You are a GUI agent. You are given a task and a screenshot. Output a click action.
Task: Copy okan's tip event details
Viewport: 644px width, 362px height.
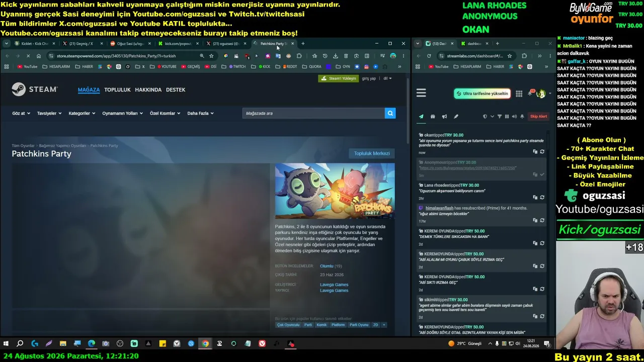(x=535, y=151)
